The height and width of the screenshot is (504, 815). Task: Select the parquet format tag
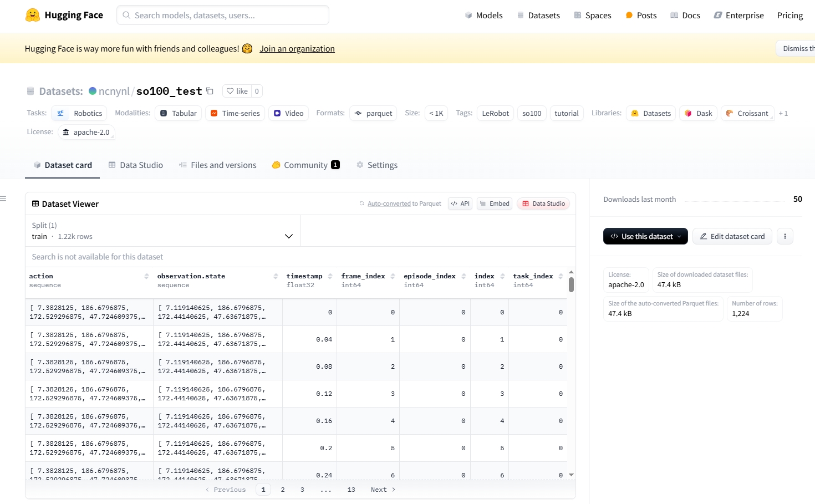tap(373, 113)
